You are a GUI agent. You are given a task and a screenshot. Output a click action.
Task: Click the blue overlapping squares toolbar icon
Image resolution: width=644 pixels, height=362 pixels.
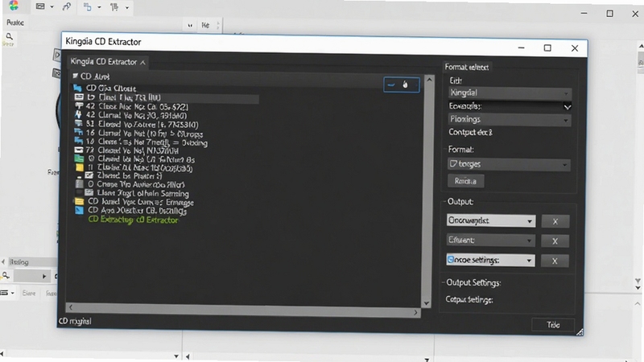click(x=87, y=6)
